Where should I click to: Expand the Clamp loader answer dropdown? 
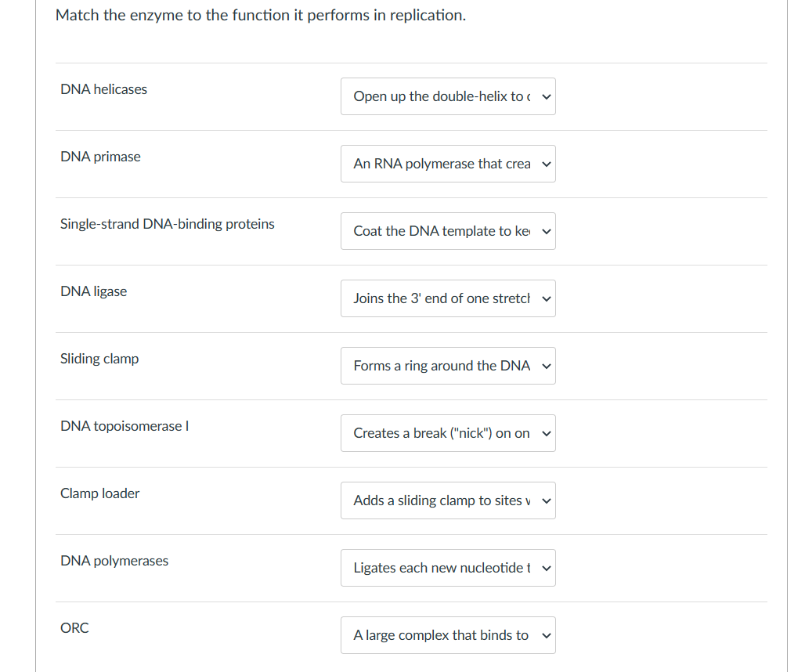(447, 500)
